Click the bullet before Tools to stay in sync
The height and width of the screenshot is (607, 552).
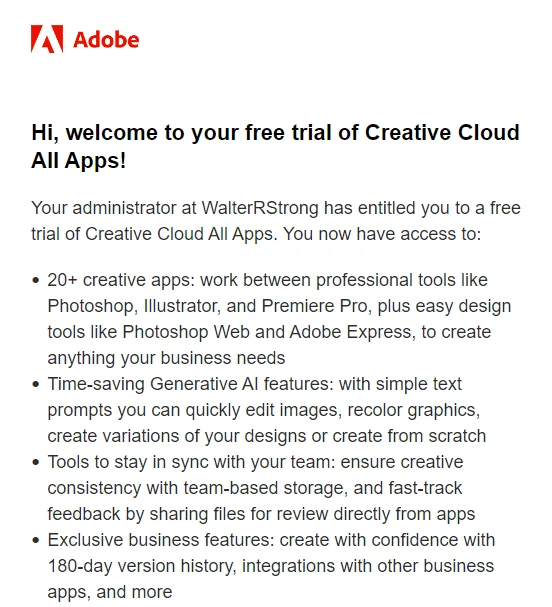tap(36, 462)
